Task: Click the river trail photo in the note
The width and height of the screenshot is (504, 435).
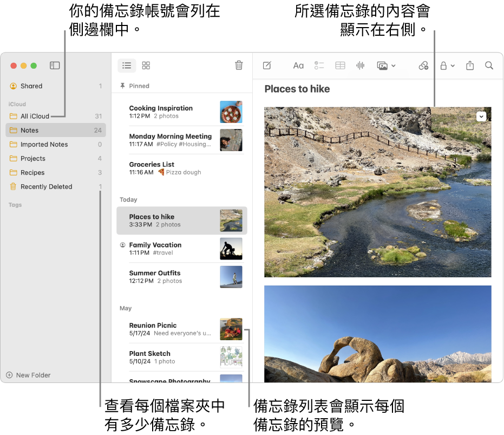Action: click(378, 192)
